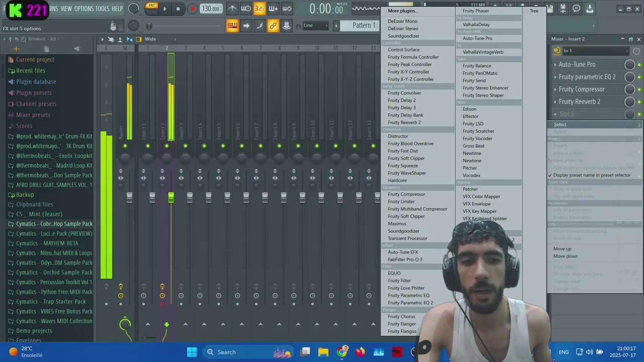This screenshot has width=644, height=362.
Task: Toggle Fruity Compressor enable LED
Action: coord(639,89)
